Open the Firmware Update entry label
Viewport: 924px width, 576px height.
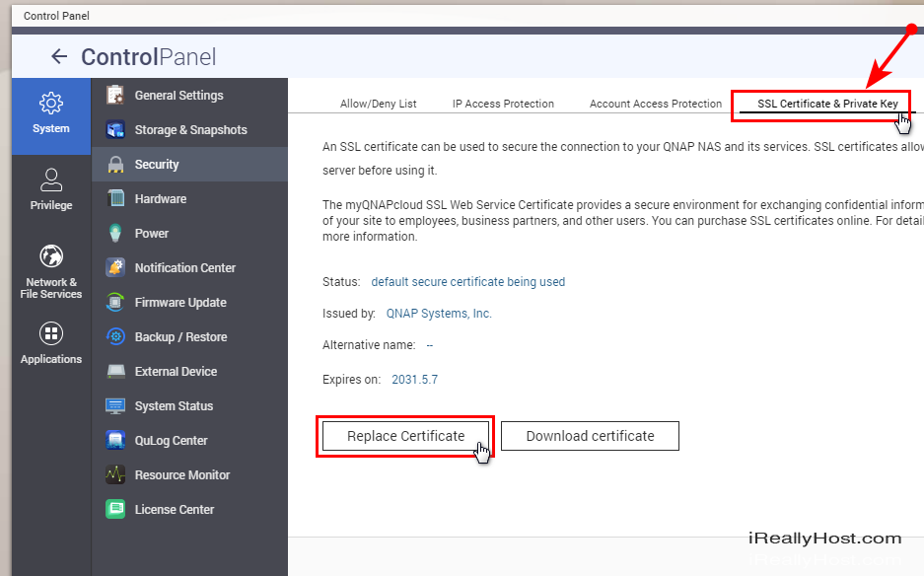click(x=180, y=303)
